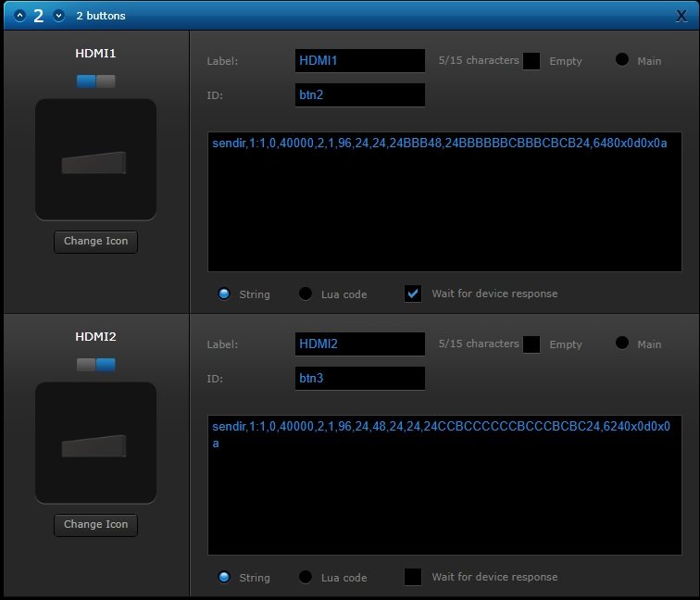Change Icon for the HDMI1 button
The width and height of the screenshot is (700, 600).
point(96,242)
